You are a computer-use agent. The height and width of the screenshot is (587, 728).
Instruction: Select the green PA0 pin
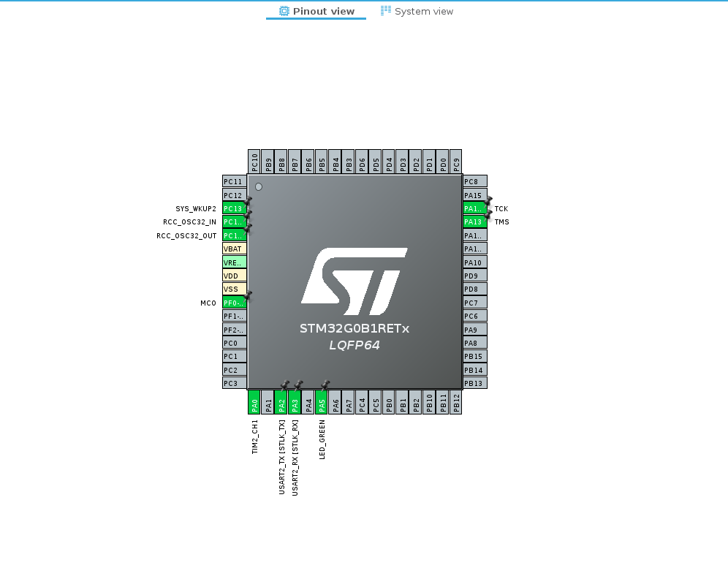tap(254, 402)
